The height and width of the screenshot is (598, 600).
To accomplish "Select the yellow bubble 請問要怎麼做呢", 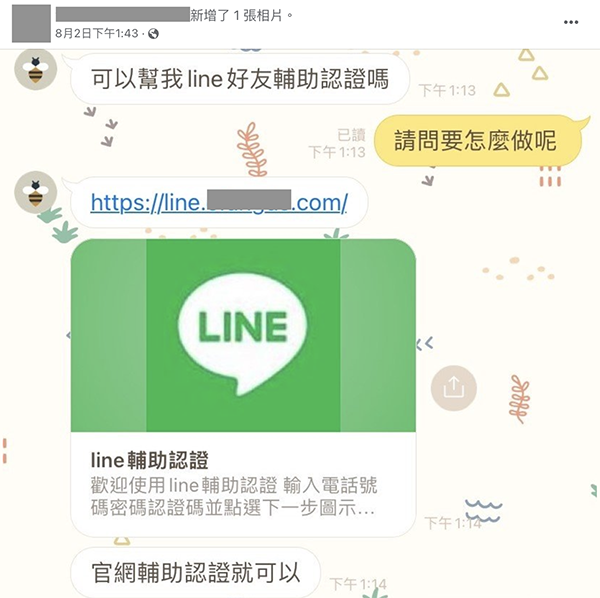I will click(476, 140).
